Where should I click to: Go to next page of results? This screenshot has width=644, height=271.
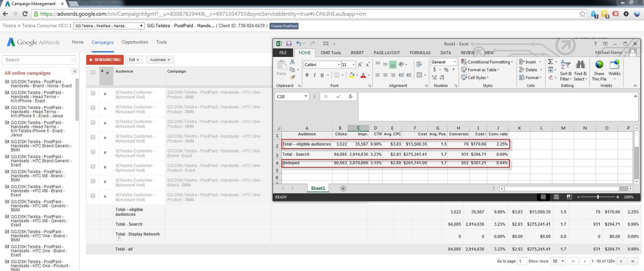point(621,261)
